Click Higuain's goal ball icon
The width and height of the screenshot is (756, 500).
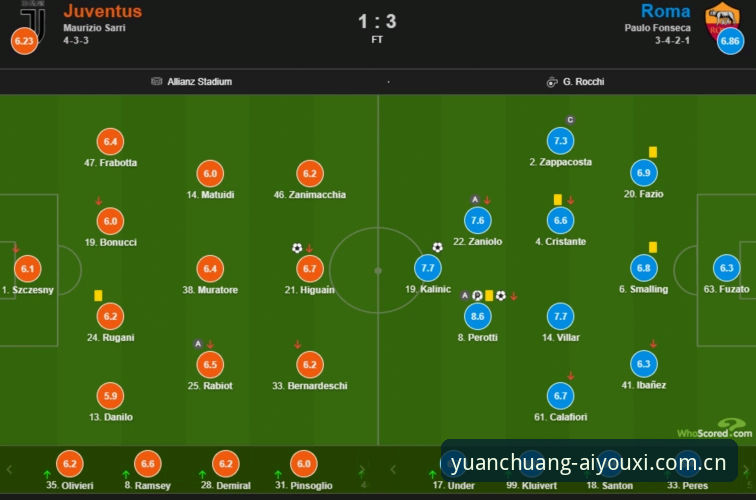[x=297, y=248]
